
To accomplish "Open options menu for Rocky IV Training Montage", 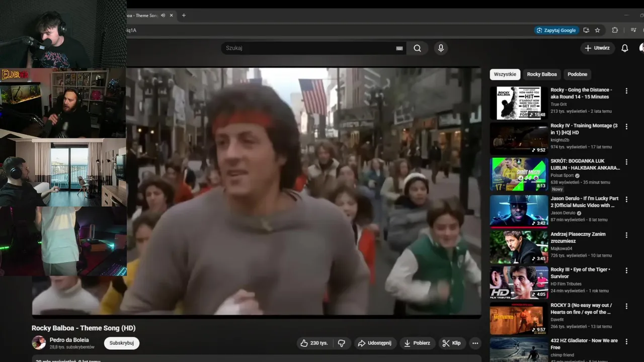I will click(626, 127).
